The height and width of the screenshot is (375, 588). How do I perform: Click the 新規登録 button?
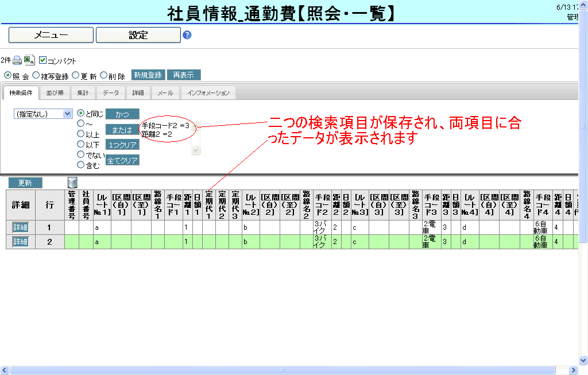(x=148, y=75)
